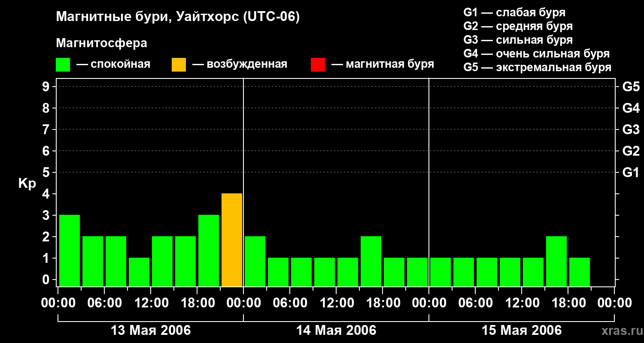Click the '— спокойная' legend label
The height and width of the screenshot is (343, 644).
(113, 65)
